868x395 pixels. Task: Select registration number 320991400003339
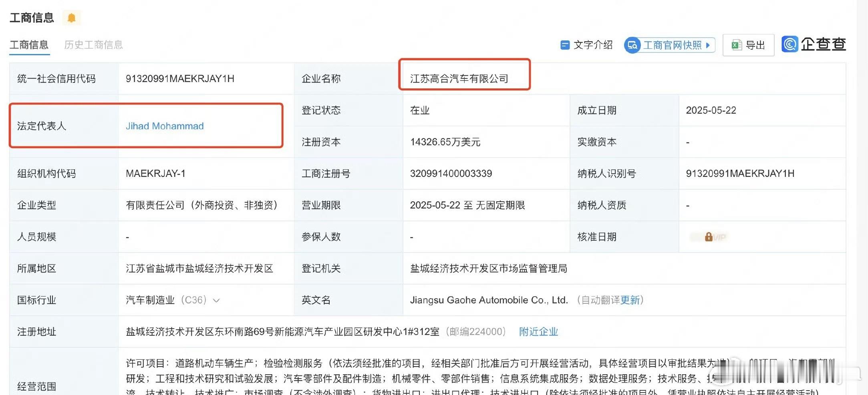451,174
